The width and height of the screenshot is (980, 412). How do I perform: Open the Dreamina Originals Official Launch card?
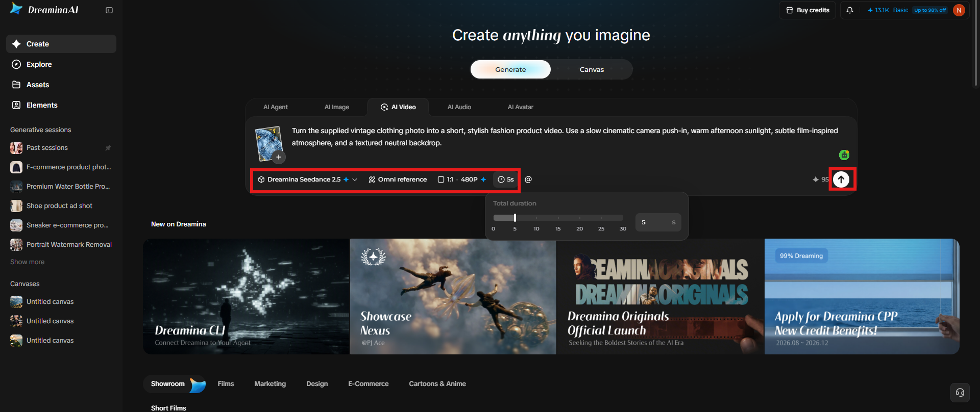point(660,296)
